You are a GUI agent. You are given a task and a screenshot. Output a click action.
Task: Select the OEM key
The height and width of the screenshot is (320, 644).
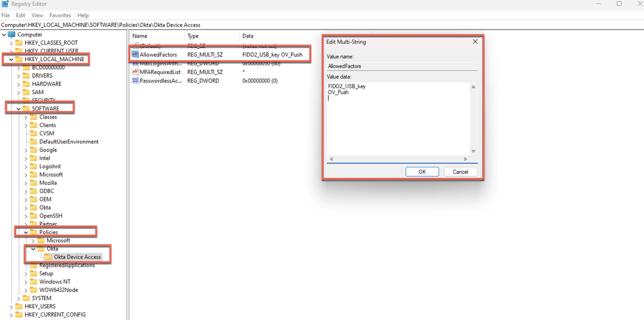[45, 199]
